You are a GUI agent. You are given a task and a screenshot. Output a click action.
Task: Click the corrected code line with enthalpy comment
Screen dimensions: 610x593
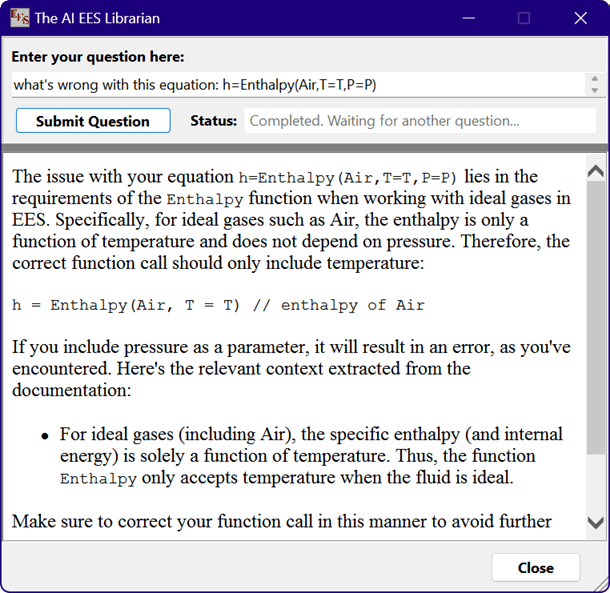pos(218,305)
